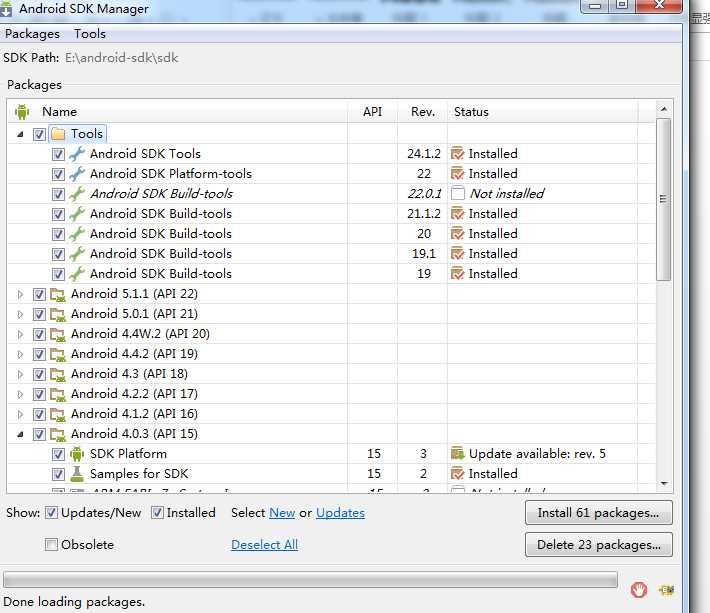The image size is (710, 613).
Task: Click the Tools folder icon
Action: click(x=58, y=134)
